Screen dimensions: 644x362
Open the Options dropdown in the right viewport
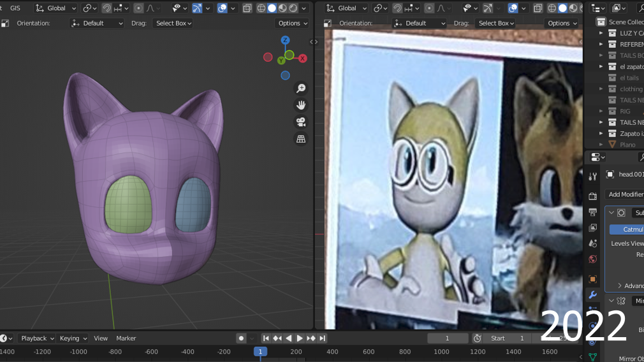click(x=562, y=23)
